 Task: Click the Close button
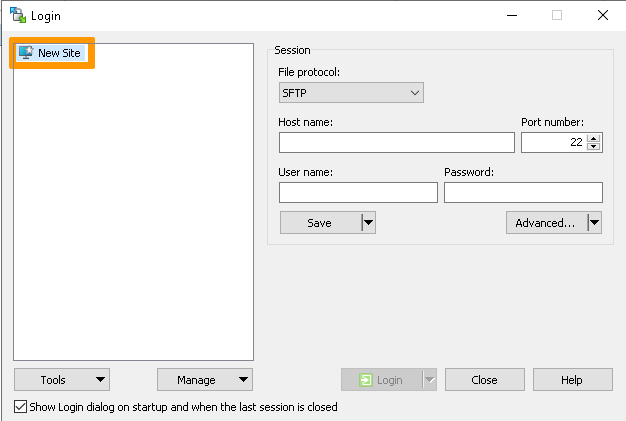(485, 379)
